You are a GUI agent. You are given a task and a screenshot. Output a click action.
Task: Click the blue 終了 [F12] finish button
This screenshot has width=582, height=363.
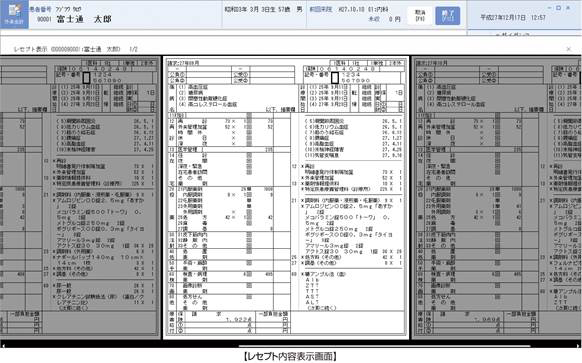coord(447,16)
